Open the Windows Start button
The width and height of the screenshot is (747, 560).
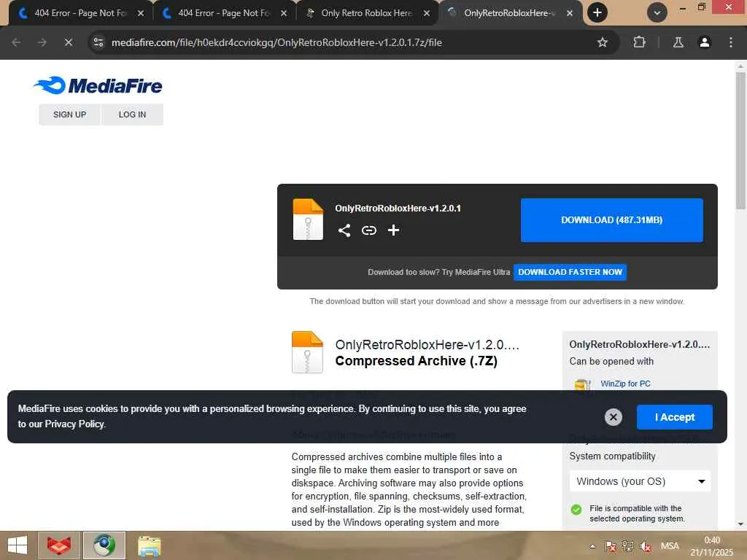pyautogui.click(x=18, y=545)
